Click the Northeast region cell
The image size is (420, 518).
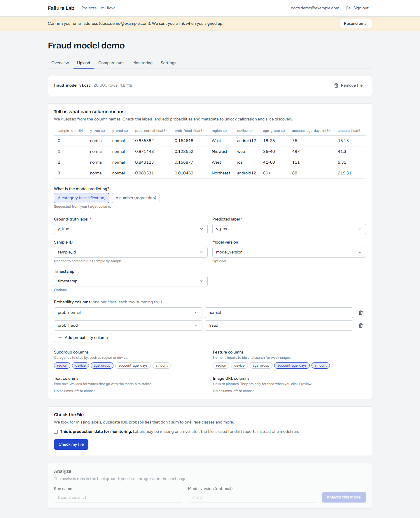(221, 173)
